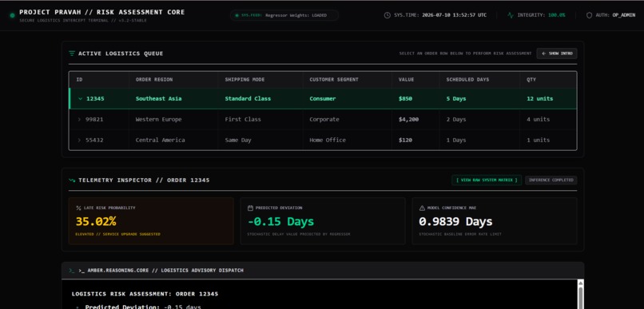
Task: Click the 35.02% late risk value
Action: pos(96,222)
